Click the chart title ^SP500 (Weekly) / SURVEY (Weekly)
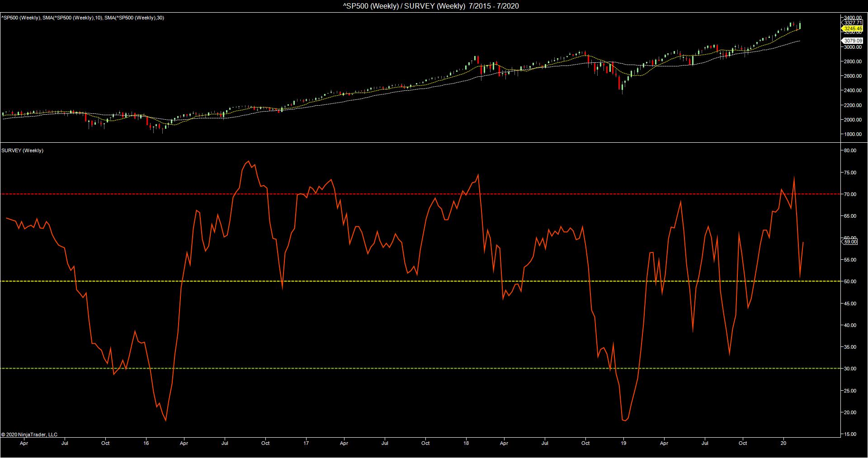The height and width of the screenshot is (458, 868). coord(434,6)
